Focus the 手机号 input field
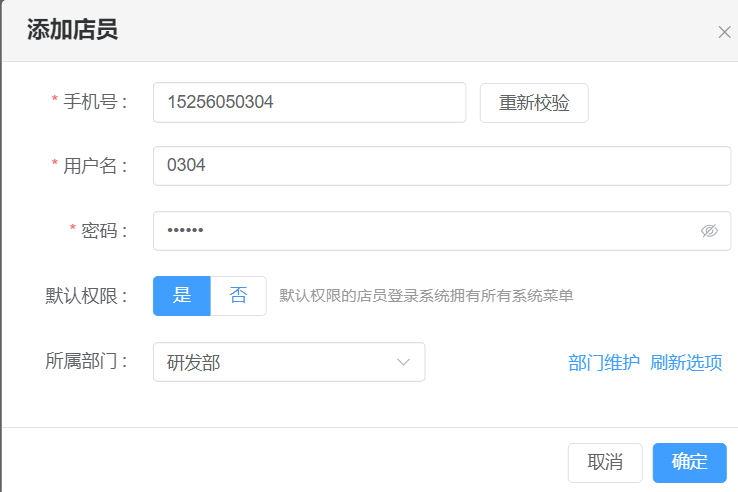 coord(310,103)
